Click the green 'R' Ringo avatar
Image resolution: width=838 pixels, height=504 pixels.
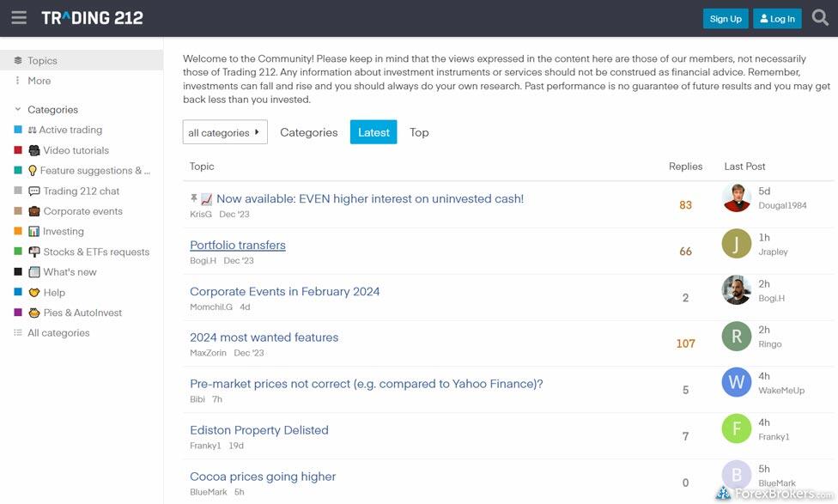click(737, 337)
